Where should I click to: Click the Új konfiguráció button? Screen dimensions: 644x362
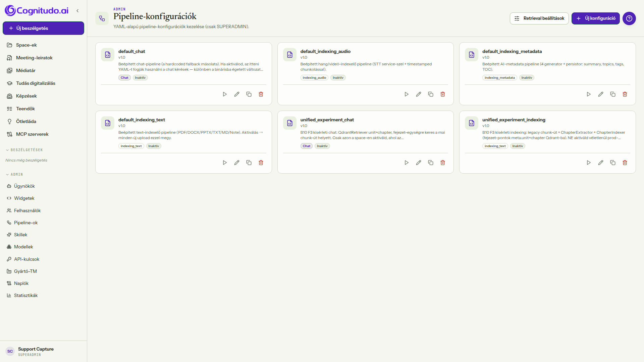click(596, 18)
